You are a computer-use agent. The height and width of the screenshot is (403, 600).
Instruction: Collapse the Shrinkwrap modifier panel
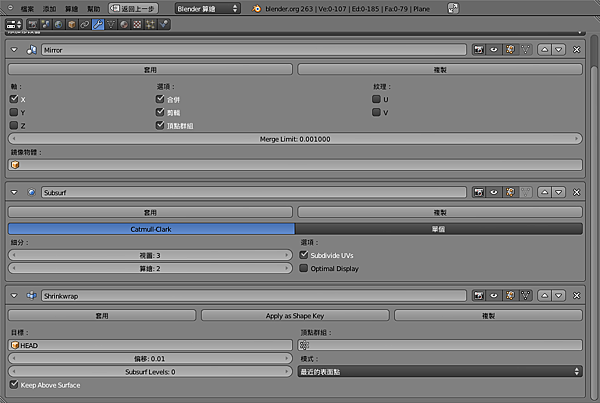[x=14, y=295]
